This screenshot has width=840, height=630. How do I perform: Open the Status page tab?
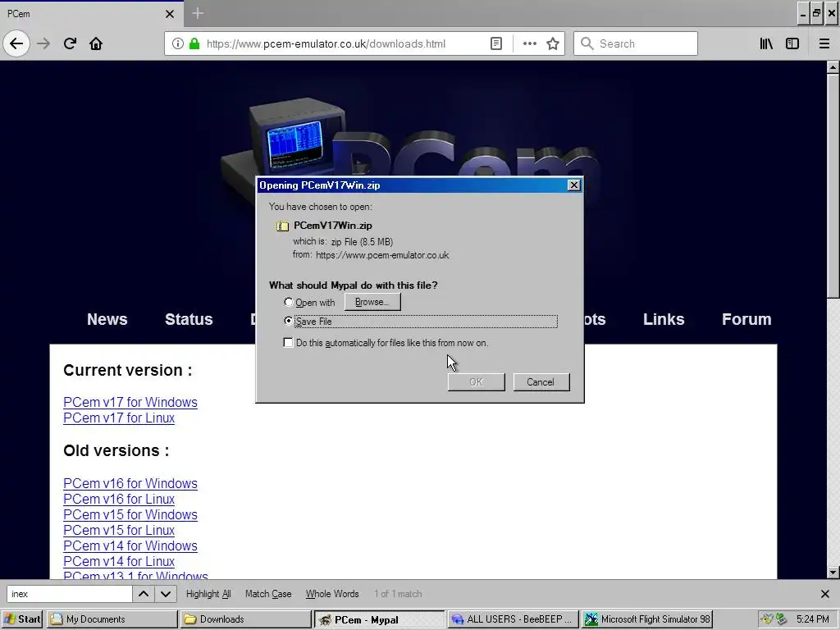click(x=189, y=319)
